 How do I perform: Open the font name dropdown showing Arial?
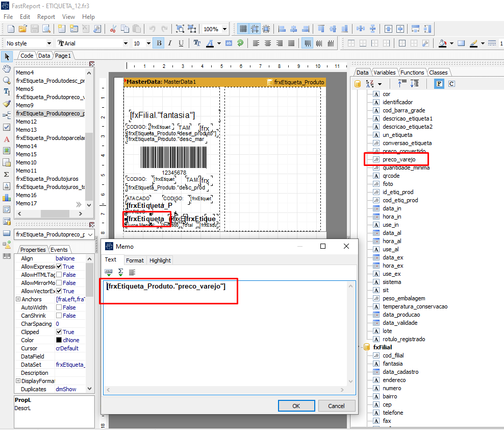125,43
